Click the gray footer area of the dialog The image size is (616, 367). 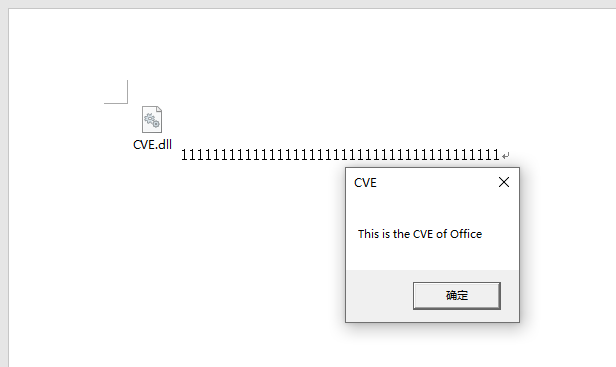377,295
